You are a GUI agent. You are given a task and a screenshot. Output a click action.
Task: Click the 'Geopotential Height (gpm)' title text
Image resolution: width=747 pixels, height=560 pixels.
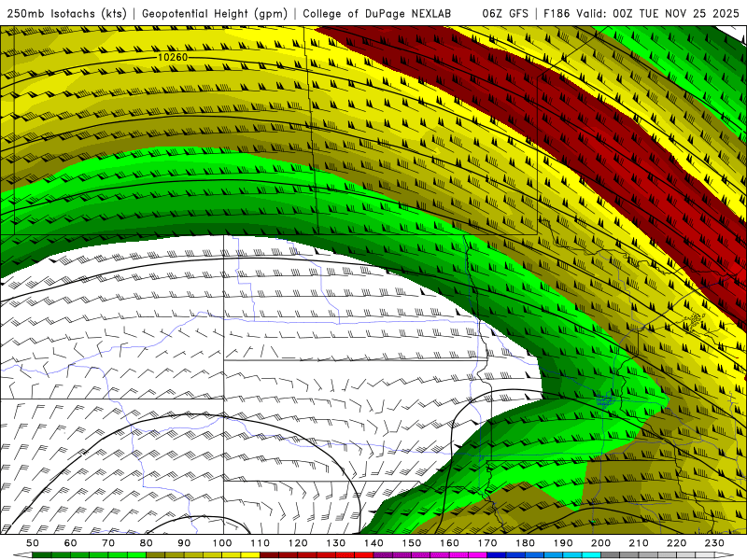[215, 14]
